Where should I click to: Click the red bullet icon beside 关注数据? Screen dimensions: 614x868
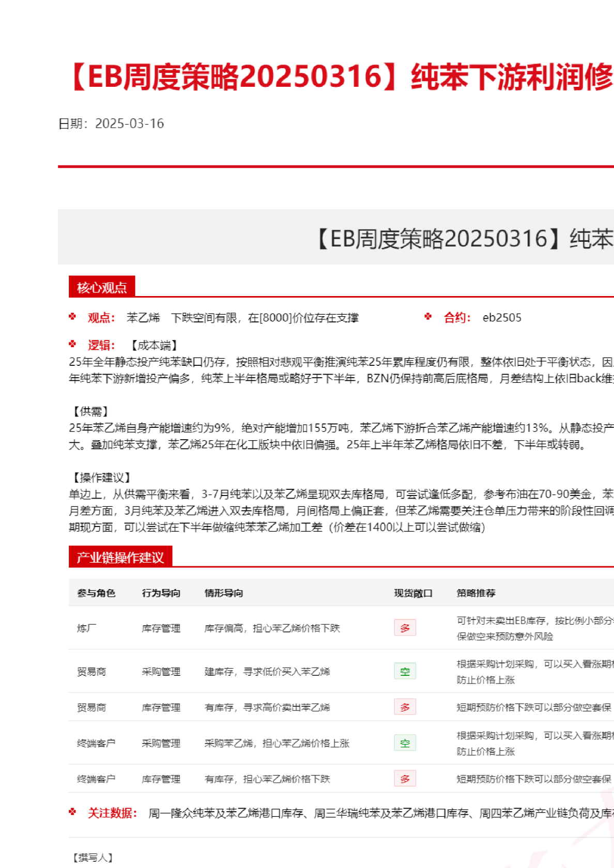(x=72, y=812)
